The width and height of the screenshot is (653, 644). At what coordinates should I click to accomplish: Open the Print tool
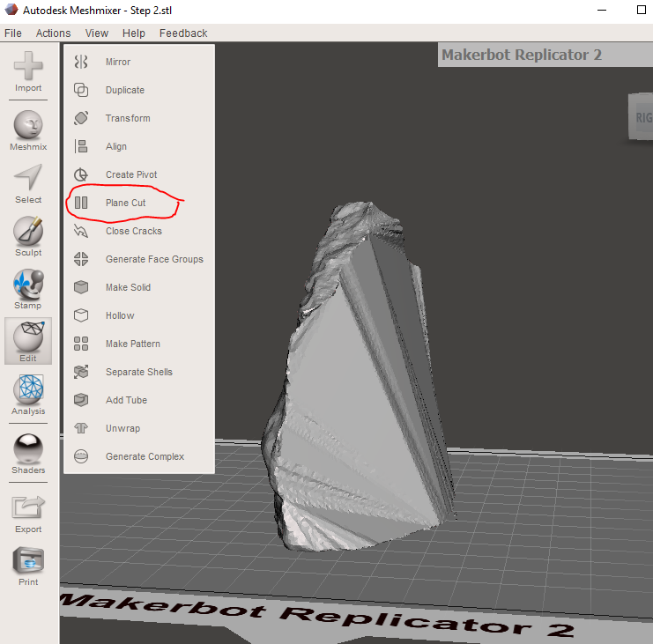[28, 566]
